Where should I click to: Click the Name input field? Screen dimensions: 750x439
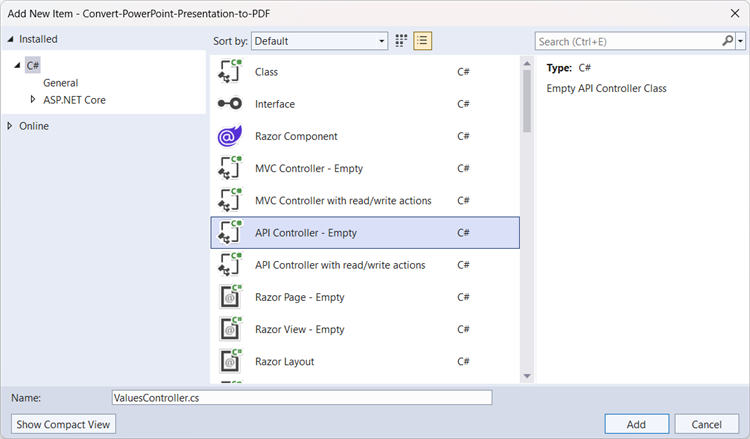pos(302,397)
